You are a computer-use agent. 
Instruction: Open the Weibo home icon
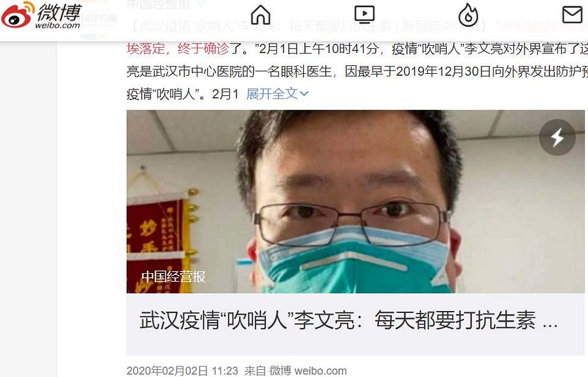click(x=261, y=14)
